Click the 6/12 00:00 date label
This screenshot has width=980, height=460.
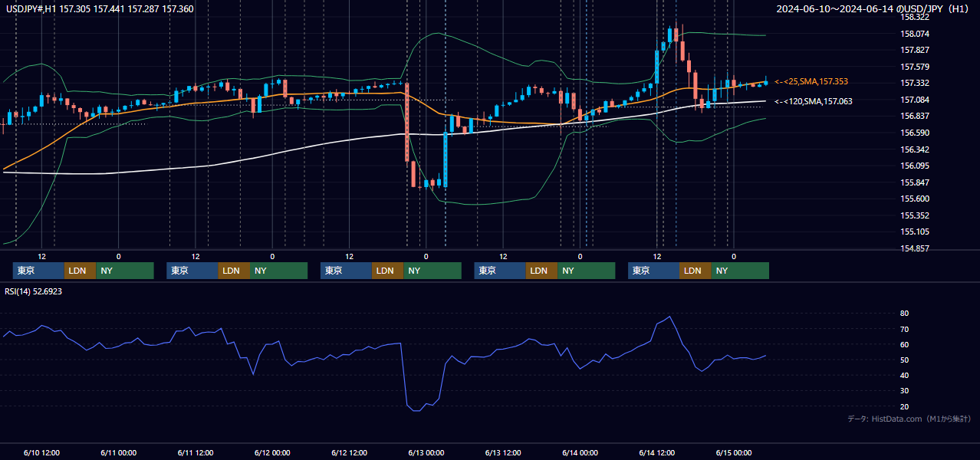271,453
